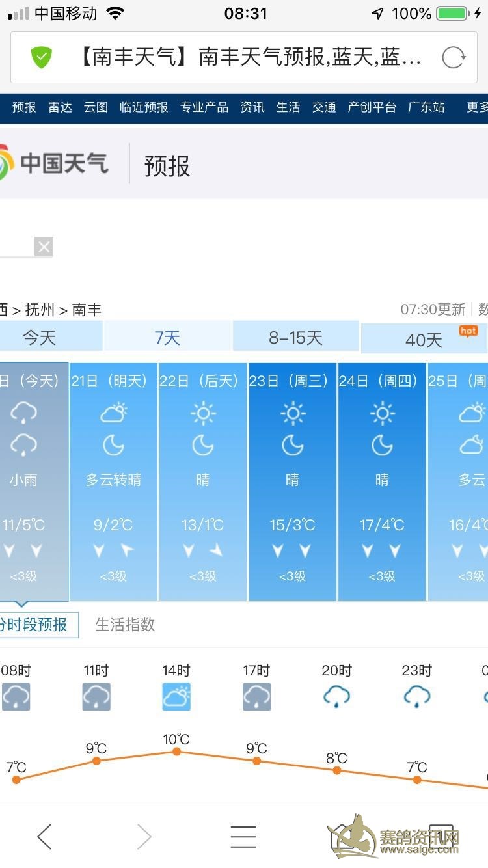488x868 pixels.
Task: Tap the 17时 rain icon
Action: 256,697
